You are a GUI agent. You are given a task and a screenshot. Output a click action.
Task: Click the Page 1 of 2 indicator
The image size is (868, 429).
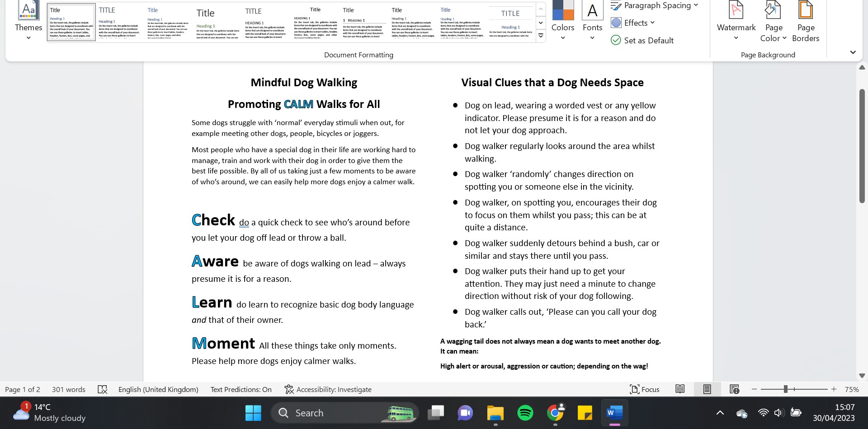(23, 389)
